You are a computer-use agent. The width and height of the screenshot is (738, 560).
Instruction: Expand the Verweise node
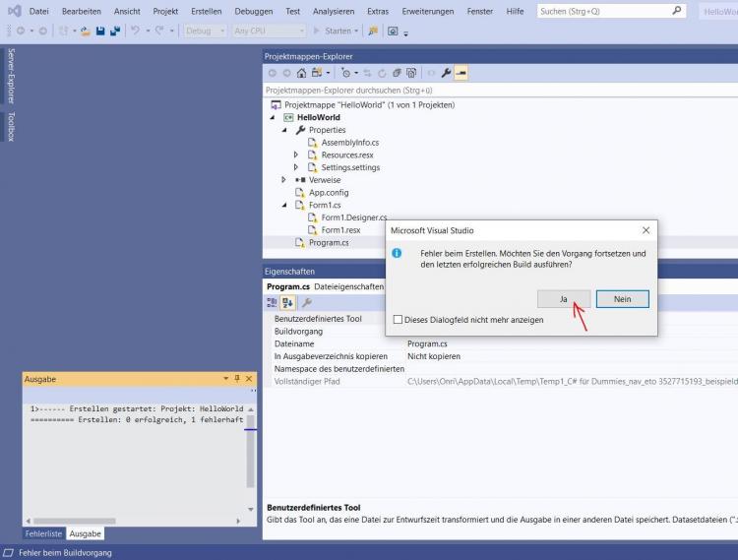coord(283,180)
